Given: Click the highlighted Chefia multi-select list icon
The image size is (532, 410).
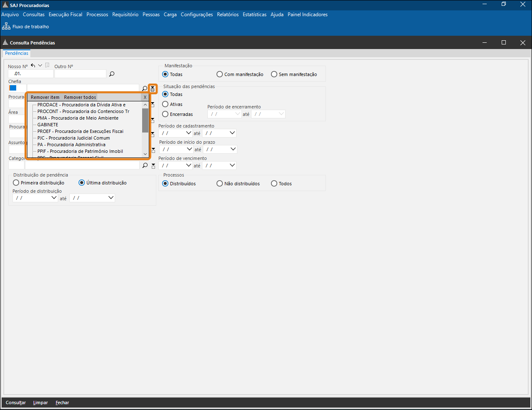Looking at the screenshot, I should click(153, 88).
